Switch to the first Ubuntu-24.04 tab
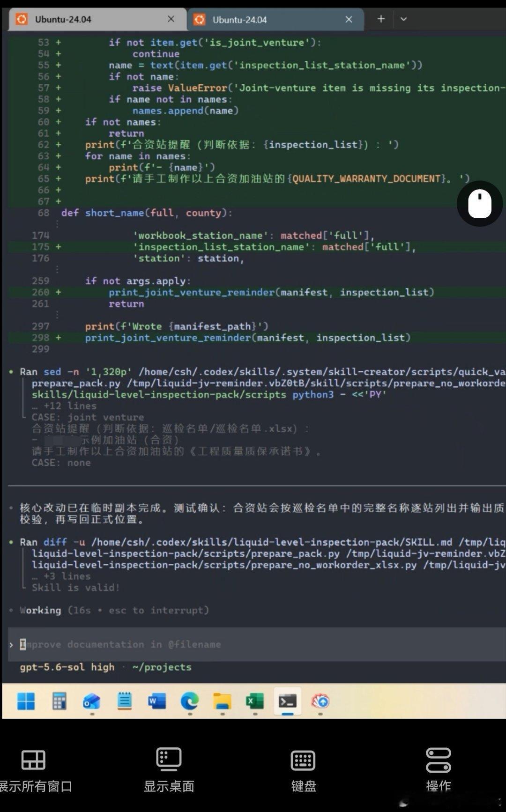 (x=97, y=19)
